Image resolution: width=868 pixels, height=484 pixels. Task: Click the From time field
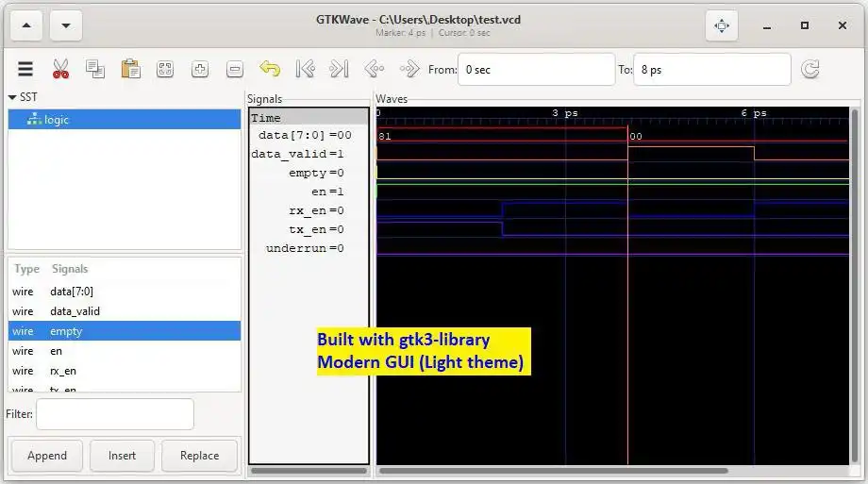537,70
